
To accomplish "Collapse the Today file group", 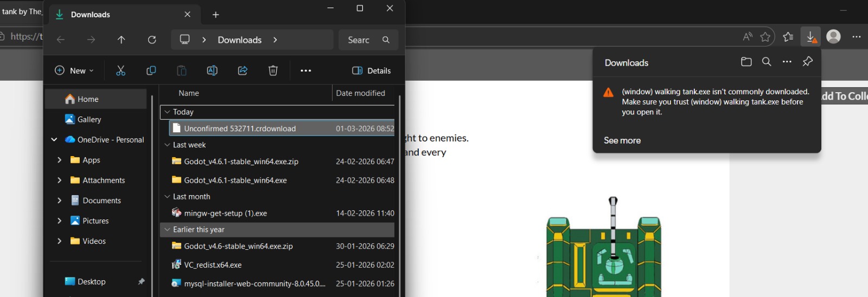I will point(167,112).
